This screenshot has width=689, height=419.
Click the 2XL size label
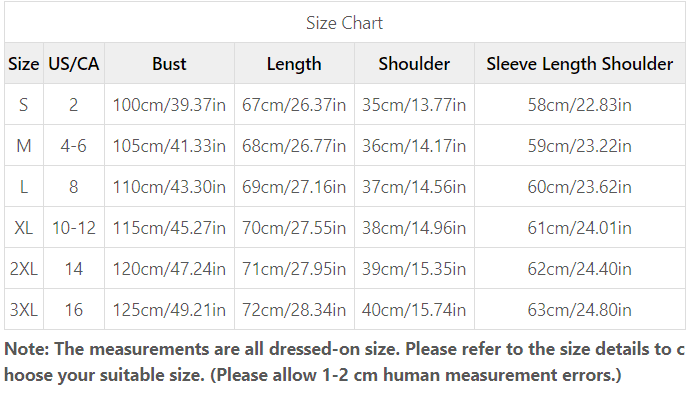[24, 268]
